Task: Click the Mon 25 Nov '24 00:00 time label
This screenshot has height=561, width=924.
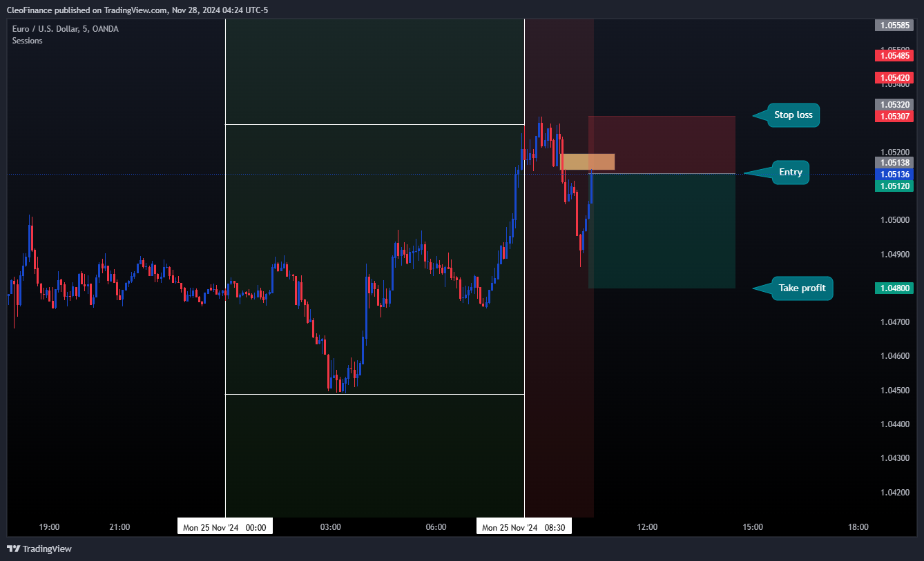Action: pos(225,527)
